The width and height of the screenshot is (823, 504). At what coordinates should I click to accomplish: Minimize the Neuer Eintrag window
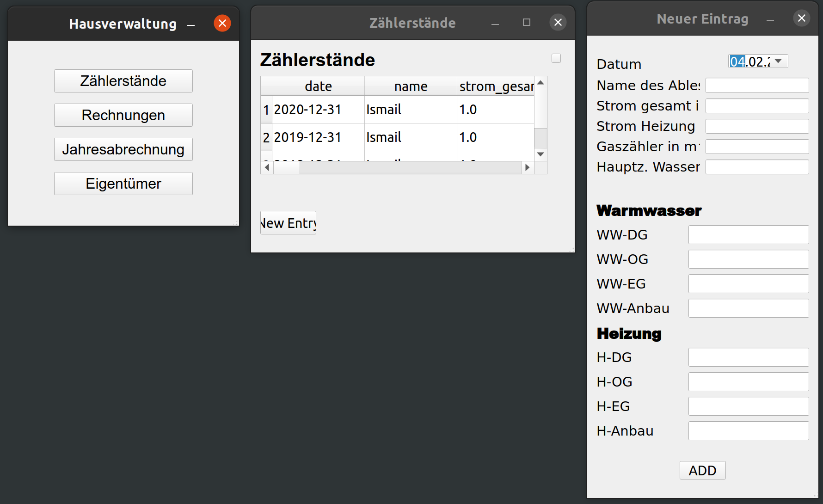[x=770, y=19]
